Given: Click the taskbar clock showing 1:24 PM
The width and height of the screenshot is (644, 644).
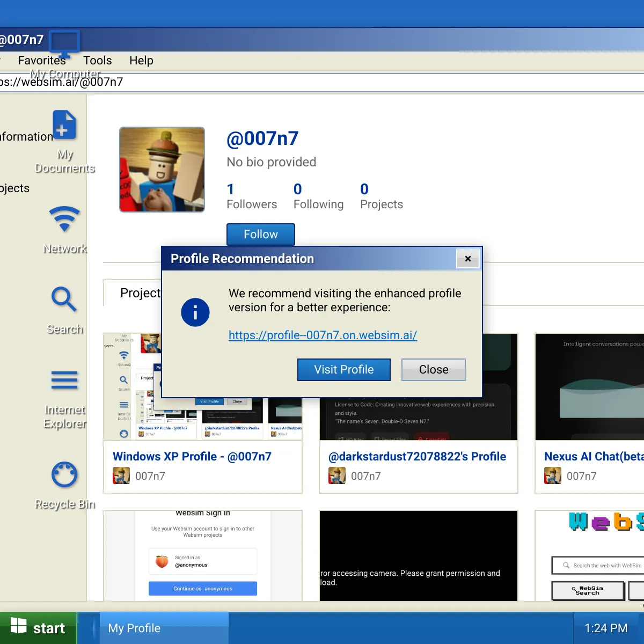Looking at the screenshot, I should click(606, 628).
